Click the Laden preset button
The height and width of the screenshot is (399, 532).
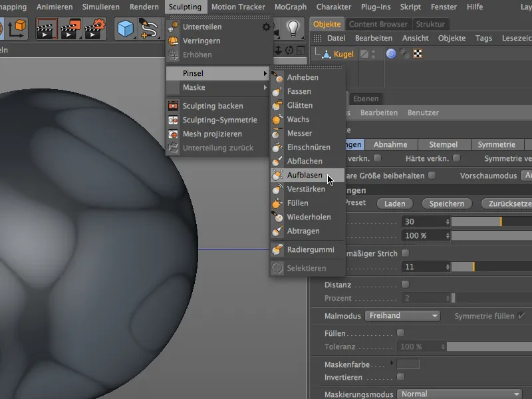pos(394,203)
